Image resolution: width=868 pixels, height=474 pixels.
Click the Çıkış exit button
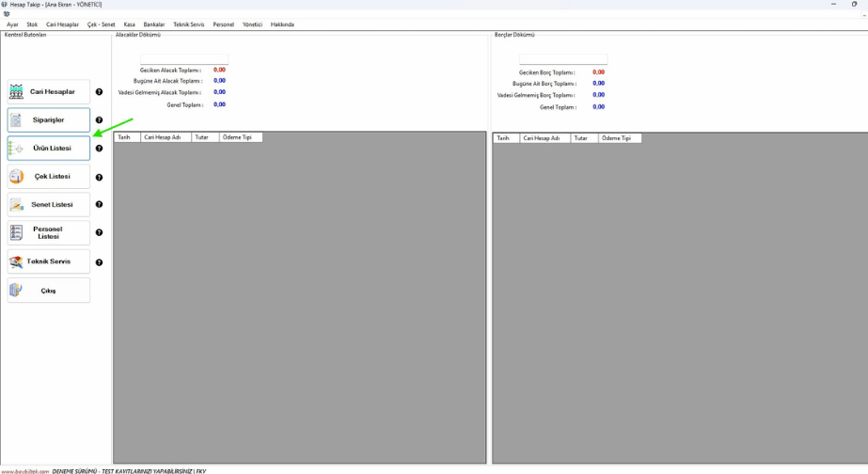tap(49, 291)
